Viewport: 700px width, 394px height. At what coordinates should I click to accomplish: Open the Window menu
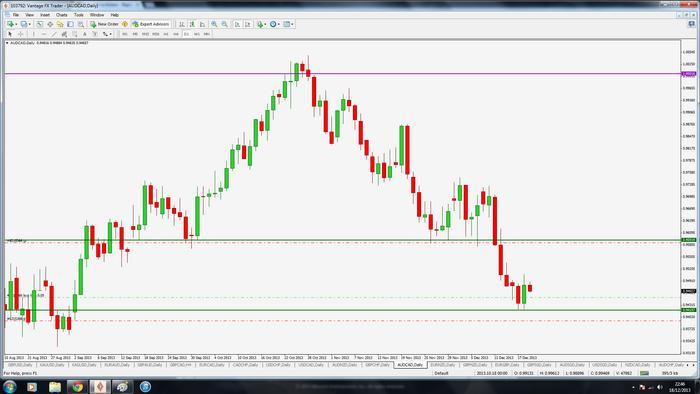tap(97, 15)
